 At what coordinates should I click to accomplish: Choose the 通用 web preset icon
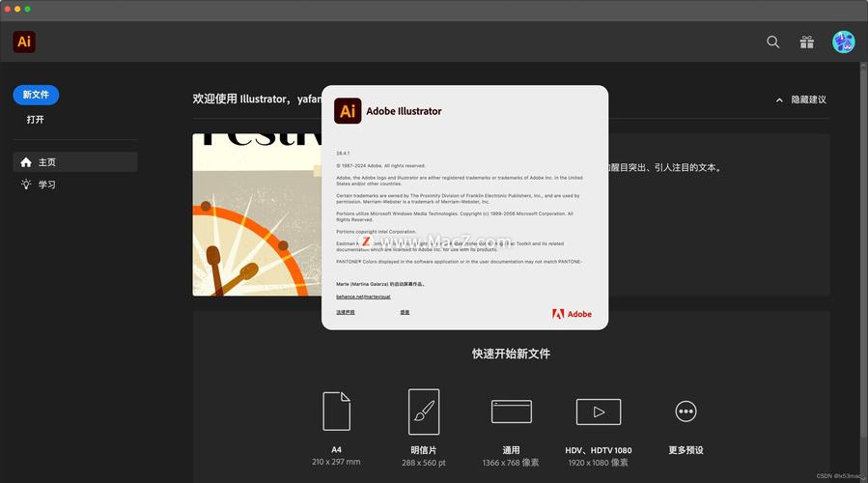[512, 412]
